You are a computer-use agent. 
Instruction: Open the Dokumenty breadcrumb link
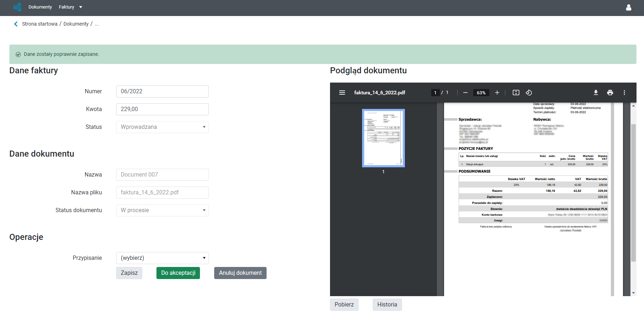click(76, 24)
